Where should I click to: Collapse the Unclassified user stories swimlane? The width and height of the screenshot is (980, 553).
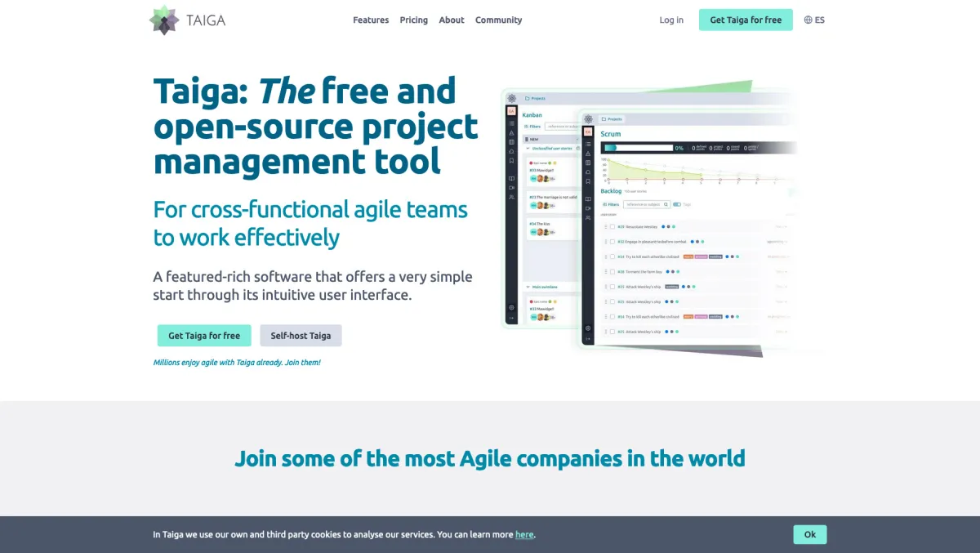pos(528,148)
